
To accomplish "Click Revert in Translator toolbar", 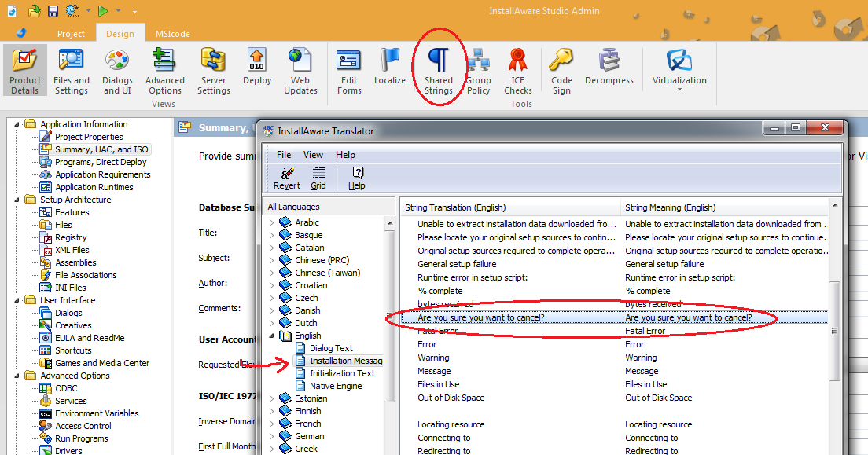I will [x=287, y=178].
